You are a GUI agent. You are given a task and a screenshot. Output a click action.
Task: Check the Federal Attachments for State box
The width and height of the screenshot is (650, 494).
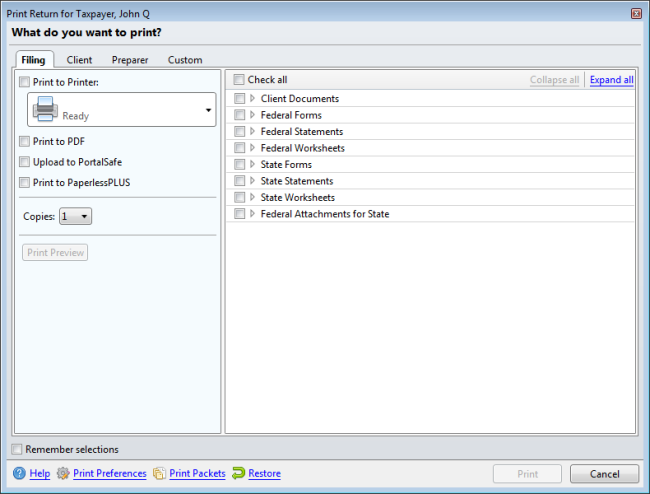(239, 214)
